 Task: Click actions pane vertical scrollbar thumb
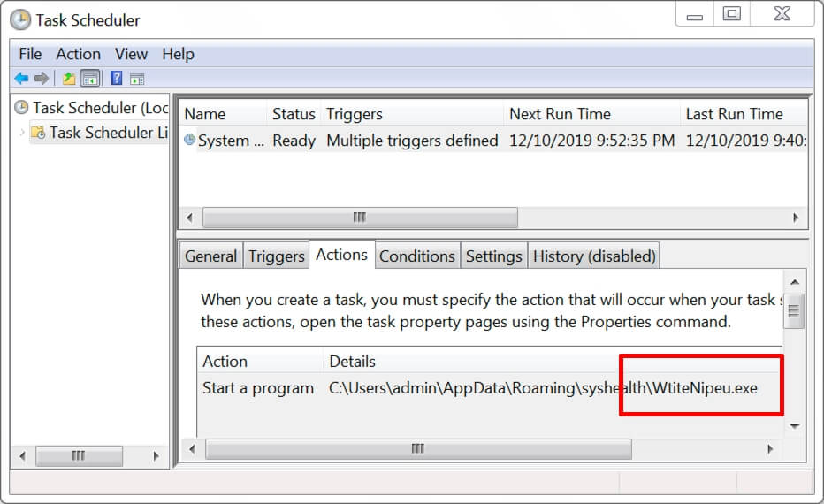click(794, 310)
